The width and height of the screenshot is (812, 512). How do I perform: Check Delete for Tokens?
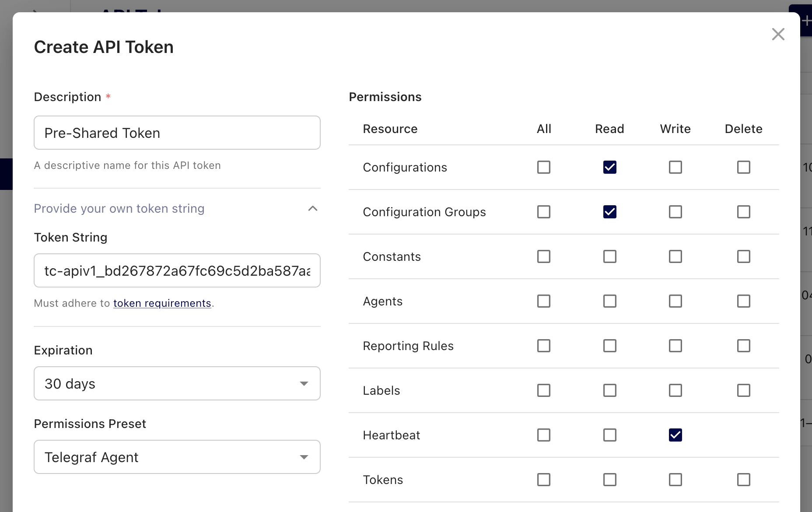743,480
